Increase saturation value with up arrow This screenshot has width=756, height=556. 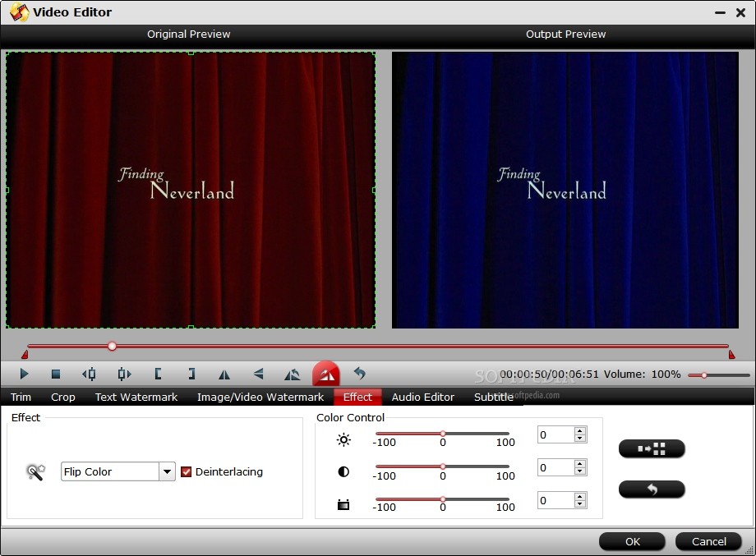coord(580,496)
